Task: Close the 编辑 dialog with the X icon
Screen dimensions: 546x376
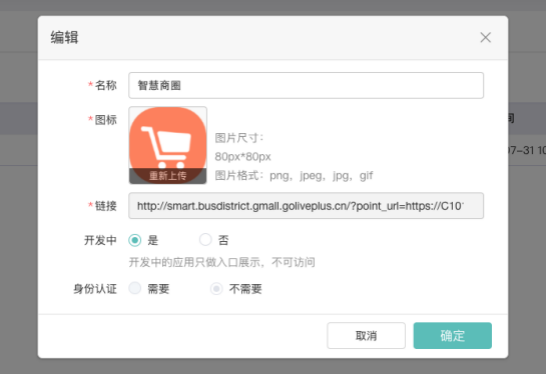Action: (x=485, y=38)
